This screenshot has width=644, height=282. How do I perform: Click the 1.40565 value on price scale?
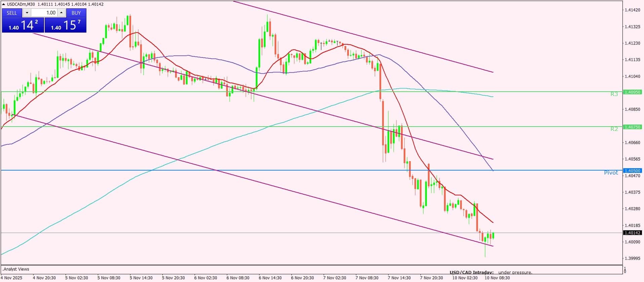[x=632, y=159]
